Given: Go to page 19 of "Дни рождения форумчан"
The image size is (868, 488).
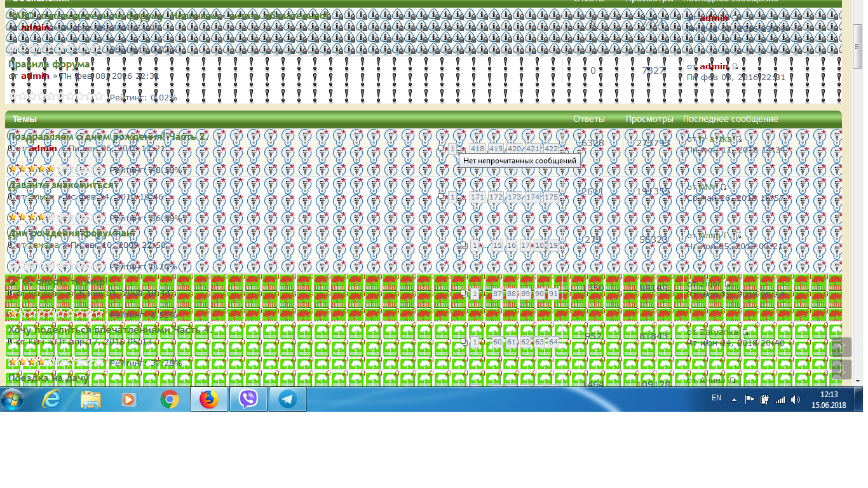Looking at the screenshot, I should (553, 245).
